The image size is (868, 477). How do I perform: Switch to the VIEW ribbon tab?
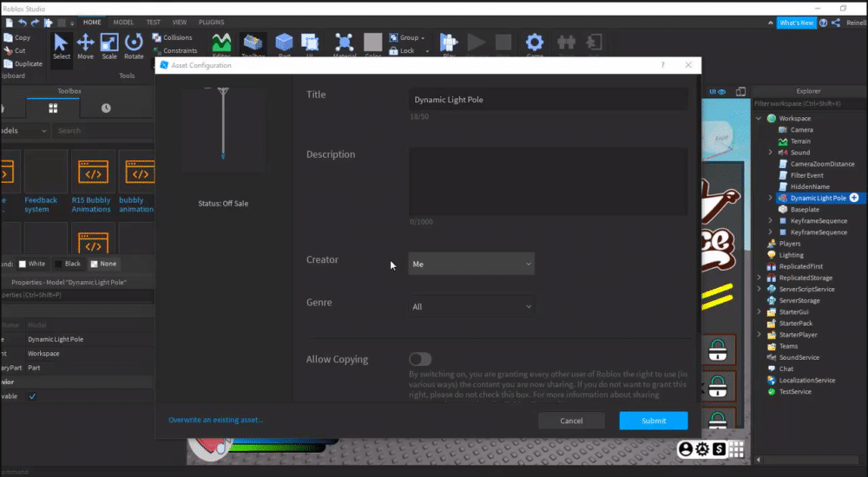coord(180,23)
